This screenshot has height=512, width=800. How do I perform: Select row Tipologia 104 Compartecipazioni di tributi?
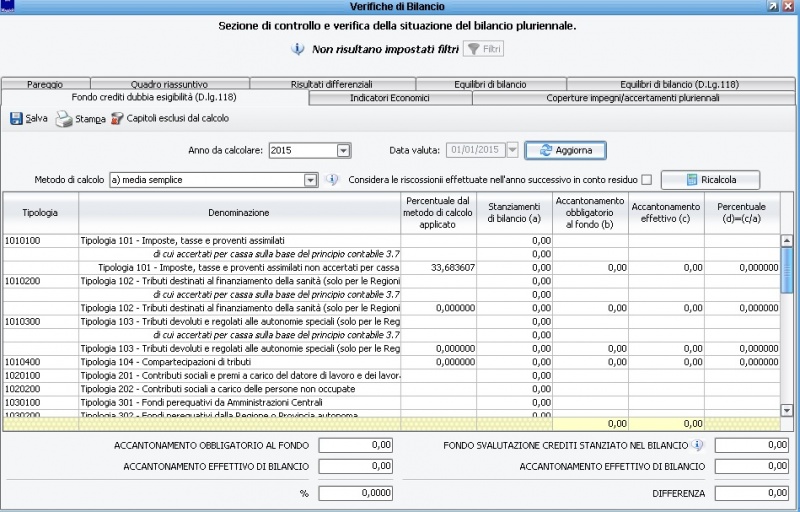240,362
